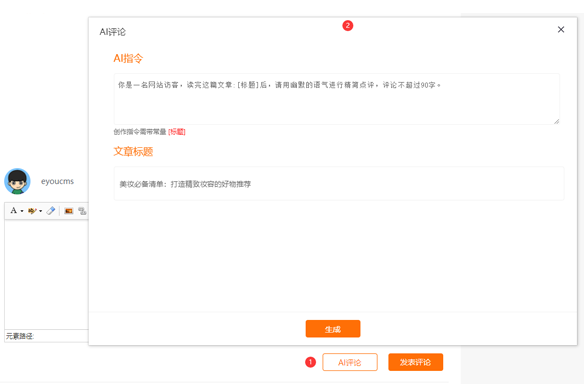Click the eraser clear formatting icon
The height and width of the screenshot is (384, 584).
[x=51, y=211]
